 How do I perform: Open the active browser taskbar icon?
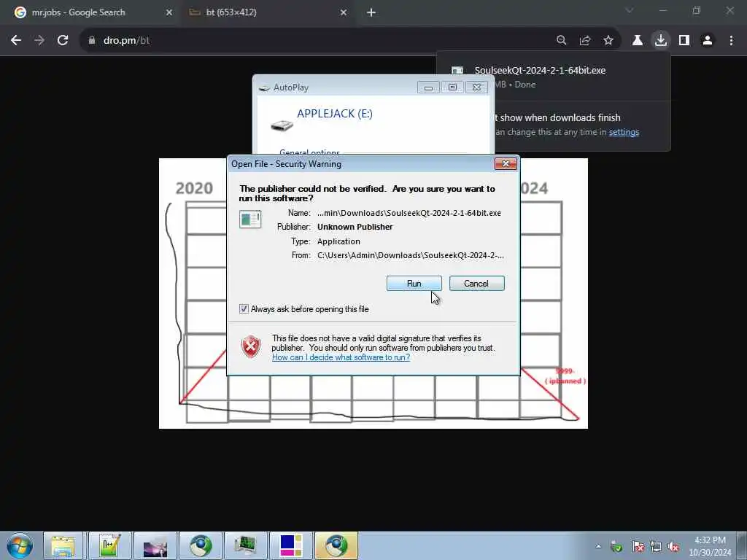(336, 545)
